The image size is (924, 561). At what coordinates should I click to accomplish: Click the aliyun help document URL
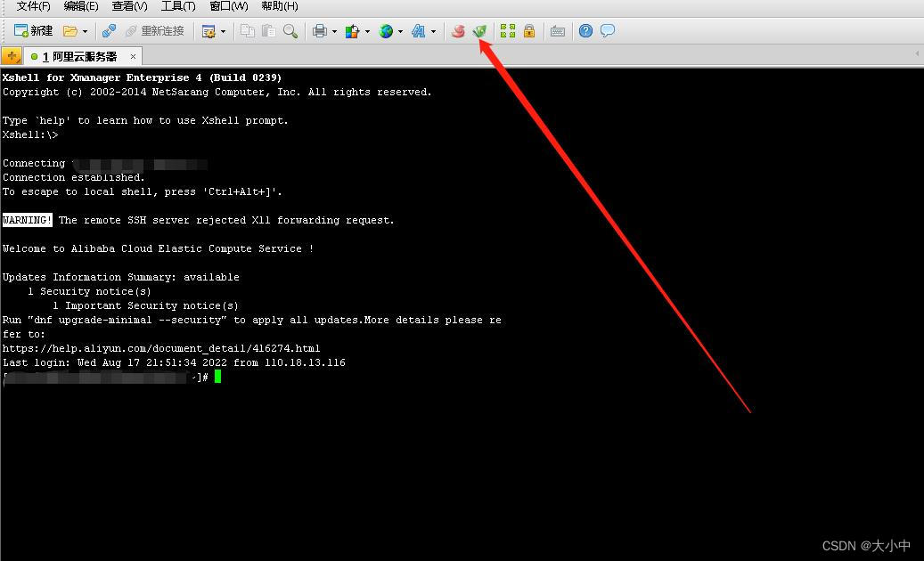(161, 348)
